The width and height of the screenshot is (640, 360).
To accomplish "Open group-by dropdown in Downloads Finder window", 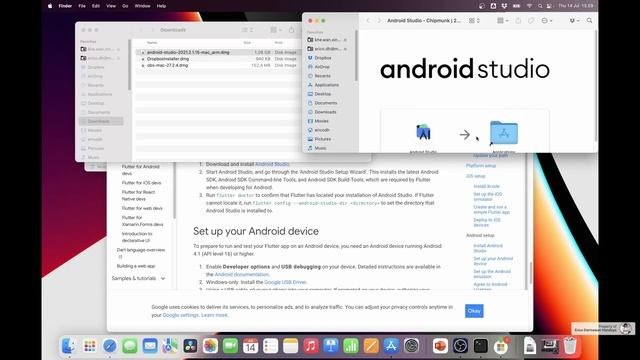I will click(276, 30).
